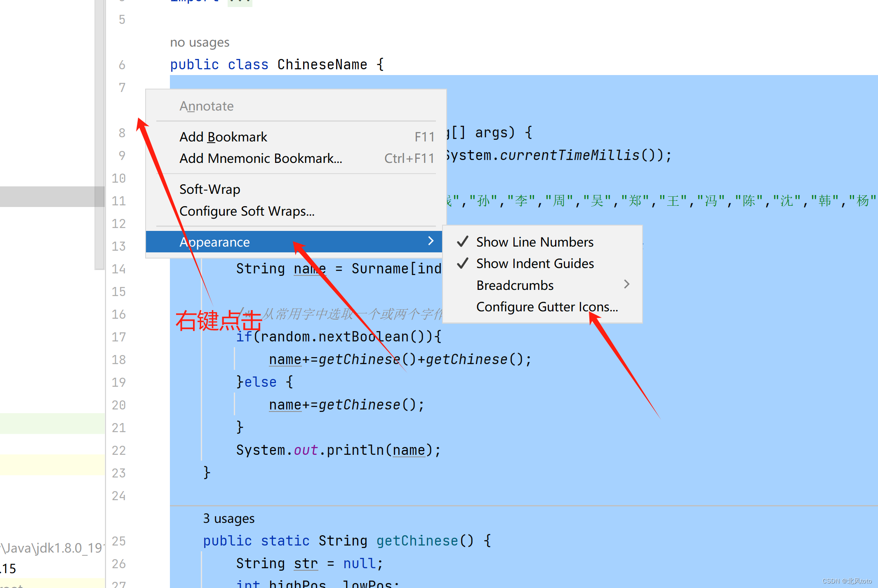Expand Appearance submenu chevron arrow

[x=431, y=241]
